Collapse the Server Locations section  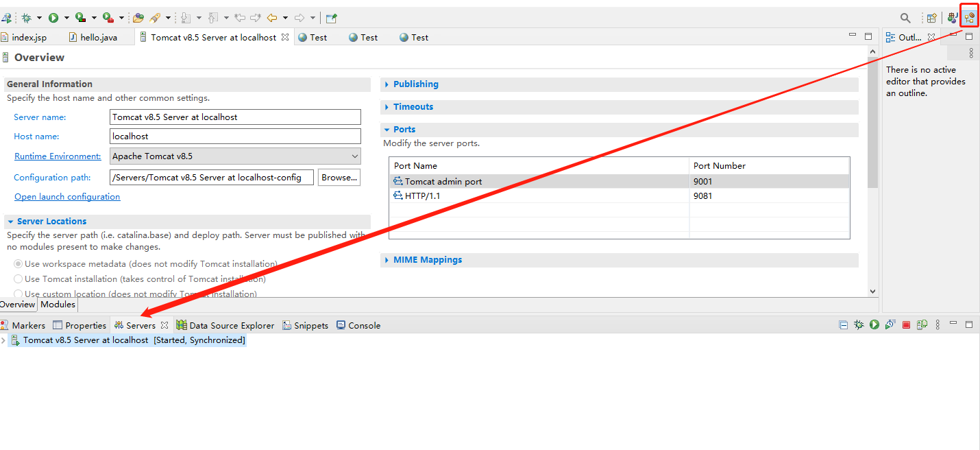coord(11,222)
